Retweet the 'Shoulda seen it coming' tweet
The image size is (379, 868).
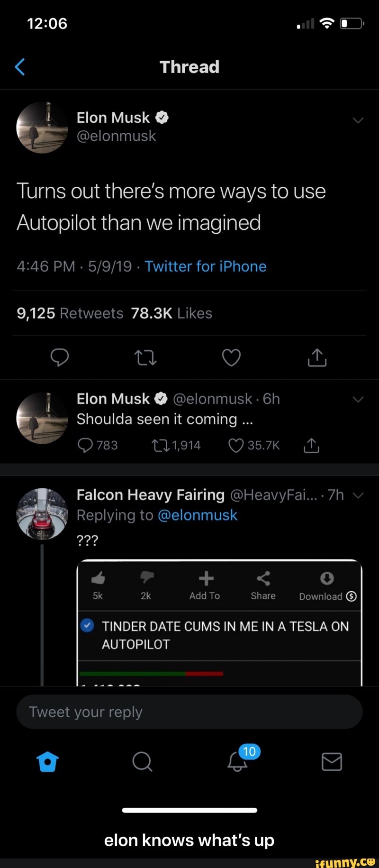coord(176,445)
